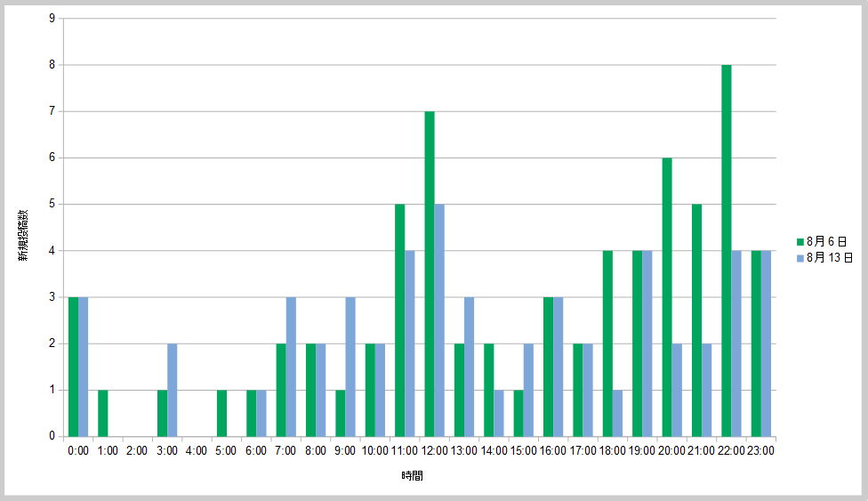Select the 8月6日 legend label text

click(x=826, y=241)
